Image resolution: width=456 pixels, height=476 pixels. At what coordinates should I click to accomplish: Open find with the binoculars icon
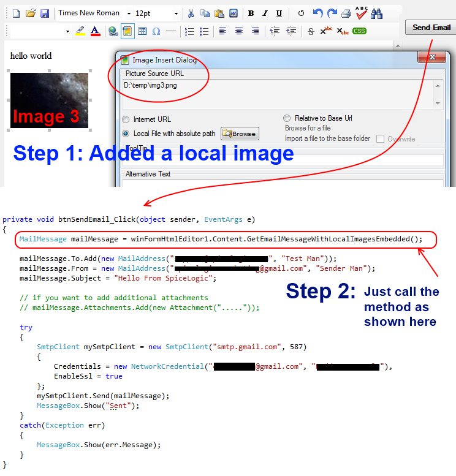377,13
